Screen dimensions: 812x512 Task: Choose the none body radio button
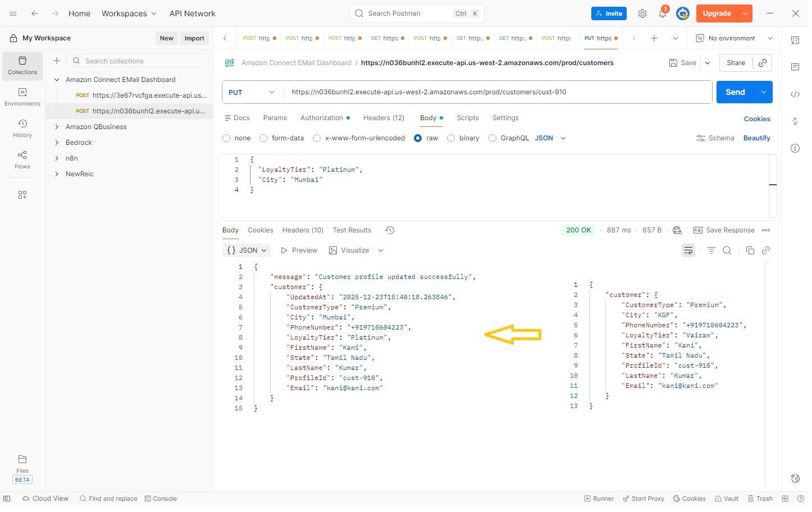[x=227, y=139]
